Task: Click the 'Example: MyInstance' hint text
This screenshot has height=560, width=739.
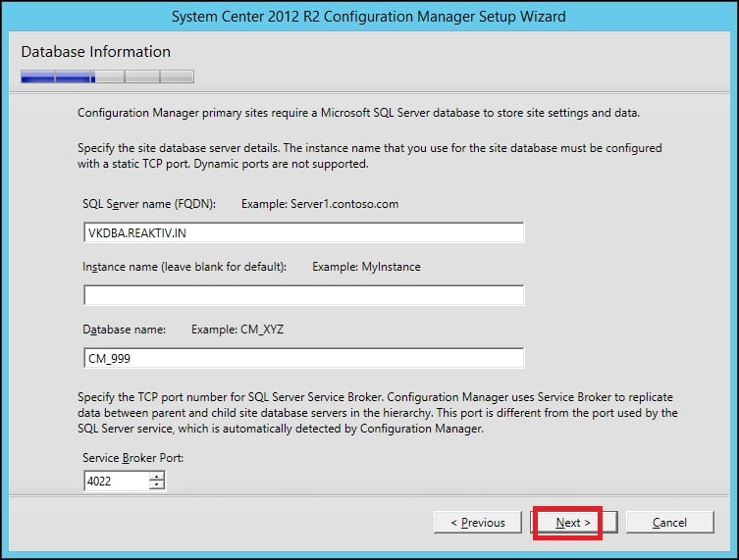Action: 366,267
